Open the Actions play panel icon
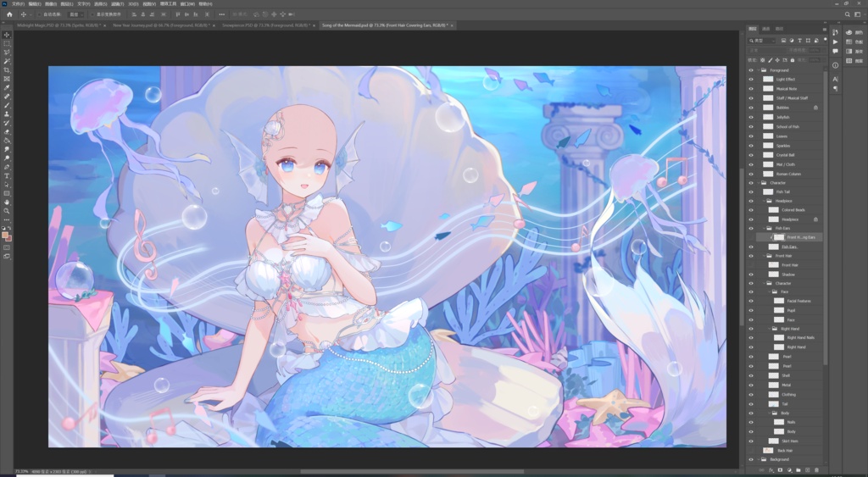Image resolution: width=868 pixels, height=477 pixels. [x=835, y=42]
